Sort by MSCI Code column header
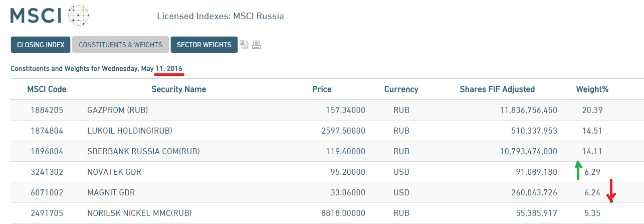Viewport: 644px width, 224px height. click(47, 89)
